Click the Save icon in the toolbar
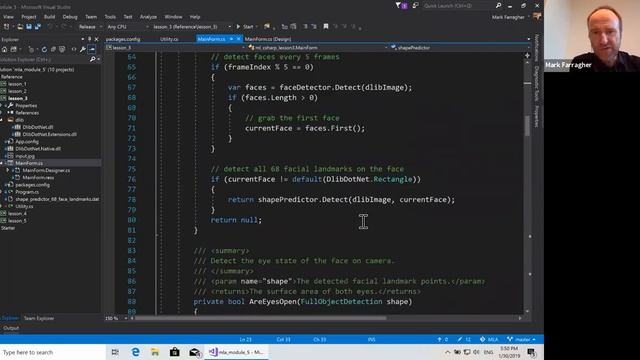640x360 pixels. pyautogui.click(x=29, y=27)
